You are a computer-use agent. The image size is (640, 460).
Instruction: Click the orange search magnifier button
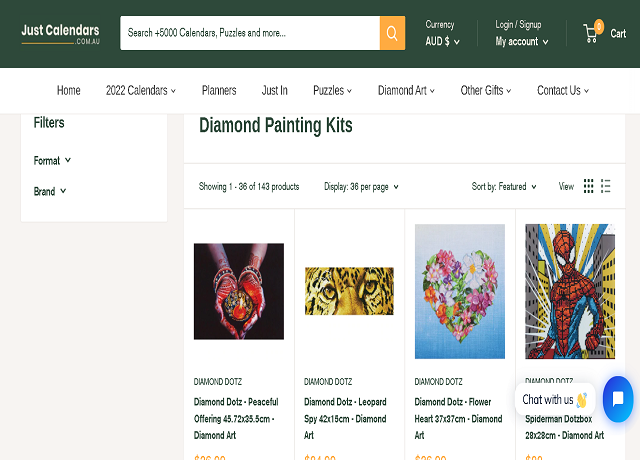(392, 33)
